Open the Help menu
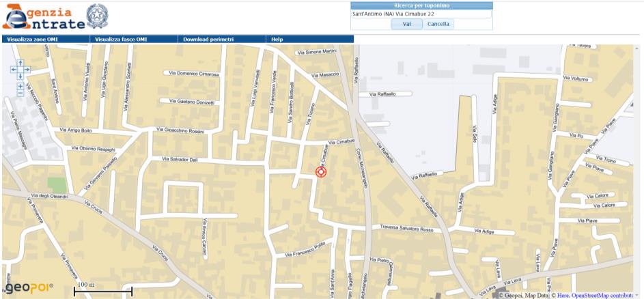The height and width of the screenshot is (299, 644). (277, 40)
